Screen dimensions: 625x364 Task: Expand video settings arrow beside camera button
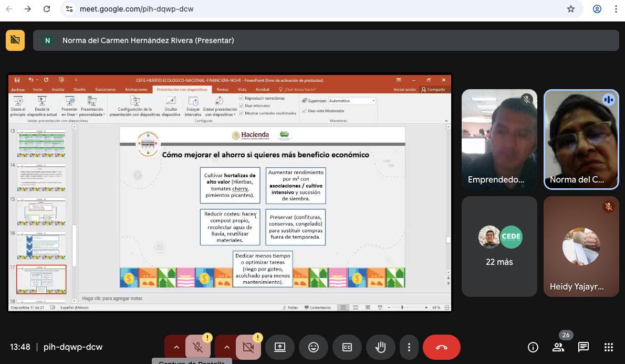227,347
